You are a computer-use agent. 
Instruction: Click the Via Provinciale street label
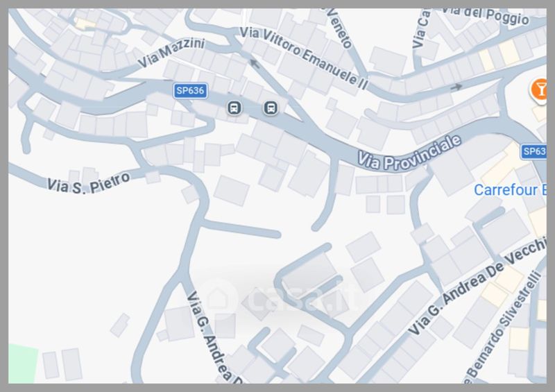(x=409, y=153)
